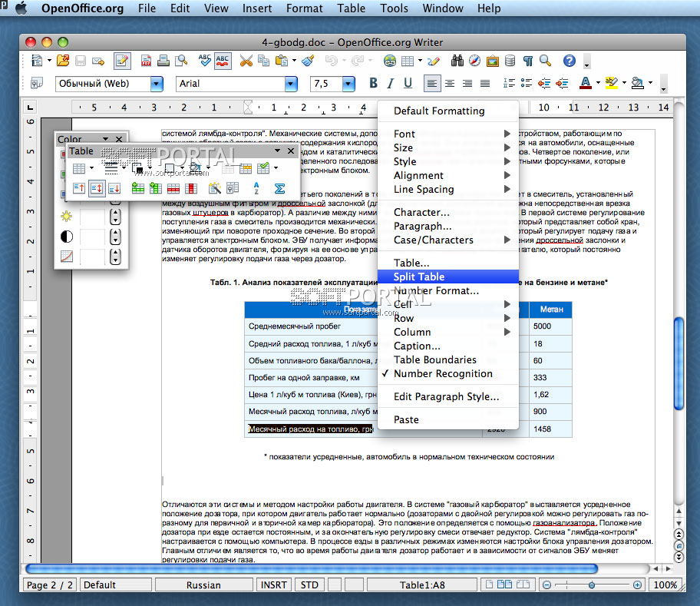This screenshot has width=700, height=606.
Task: Open Data Sources icon
Action: 510,61
